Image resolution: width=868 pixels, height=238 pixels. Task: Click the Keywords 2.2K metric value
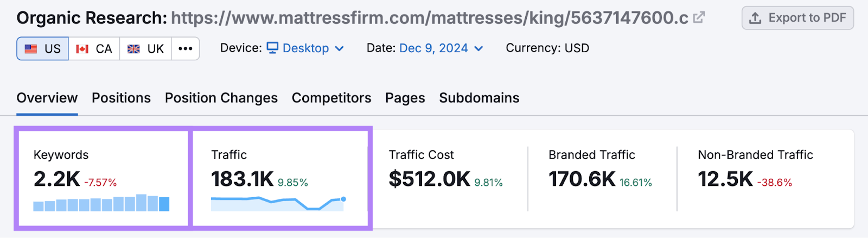[56, 179]
